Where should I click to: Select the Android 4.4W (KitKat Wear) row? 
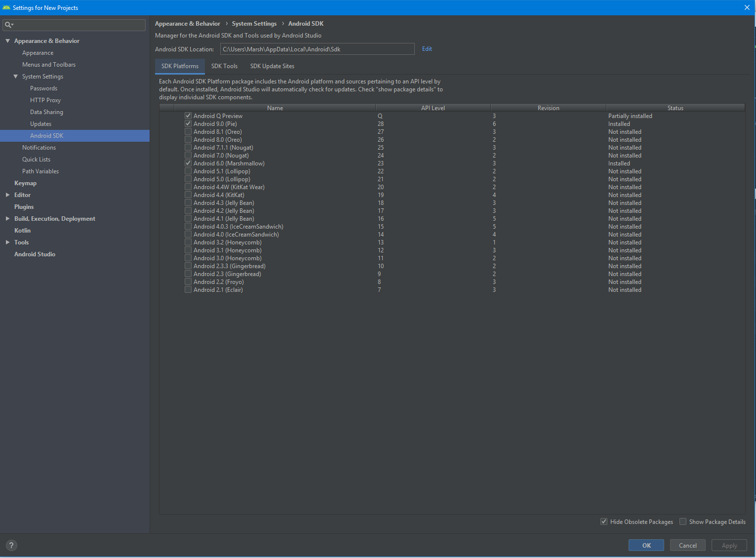452,187
